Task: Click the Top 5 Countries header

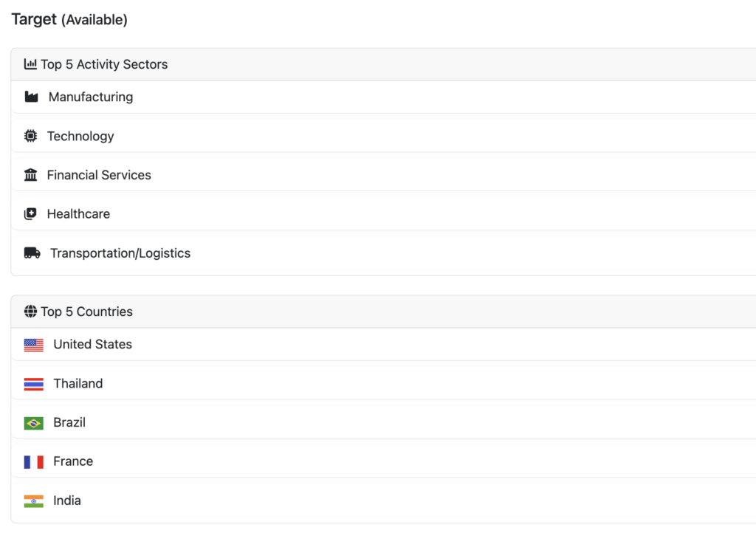Action: tap(86, 312)
